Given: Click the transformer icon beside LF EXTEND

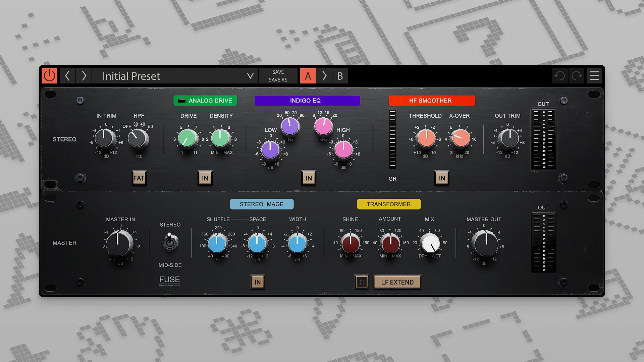Looking at the screenshot, I should coord(362,282).
